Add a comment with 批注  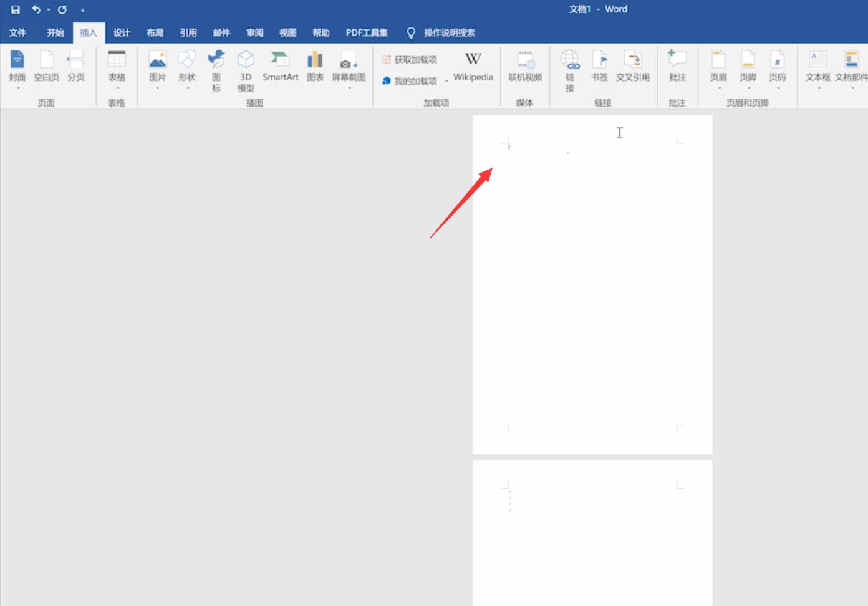[677, 67]
